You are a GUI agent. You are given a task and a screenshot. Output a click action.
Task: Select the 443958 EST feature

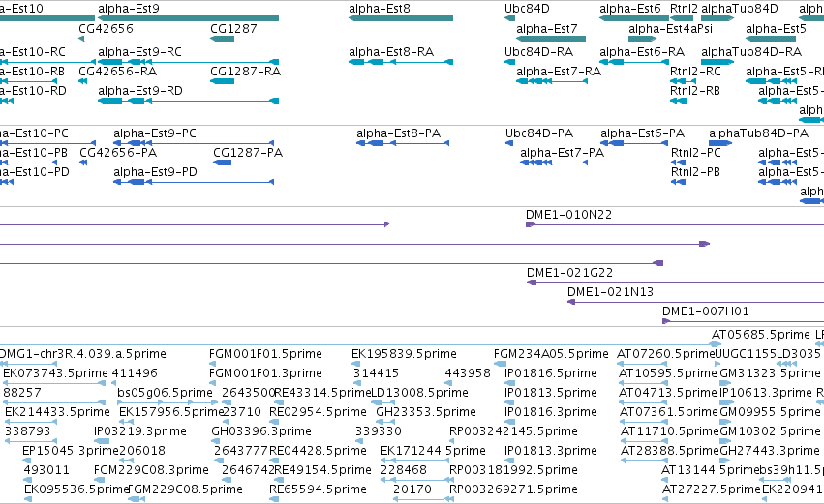tap(448, 383)
